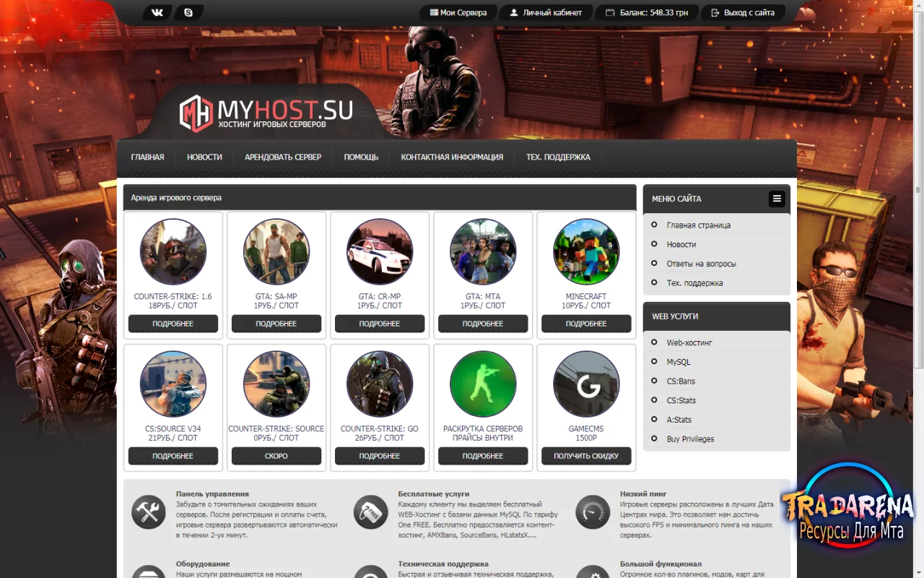
Task: Open CS:Stats service link
Action: coord(681,400)
